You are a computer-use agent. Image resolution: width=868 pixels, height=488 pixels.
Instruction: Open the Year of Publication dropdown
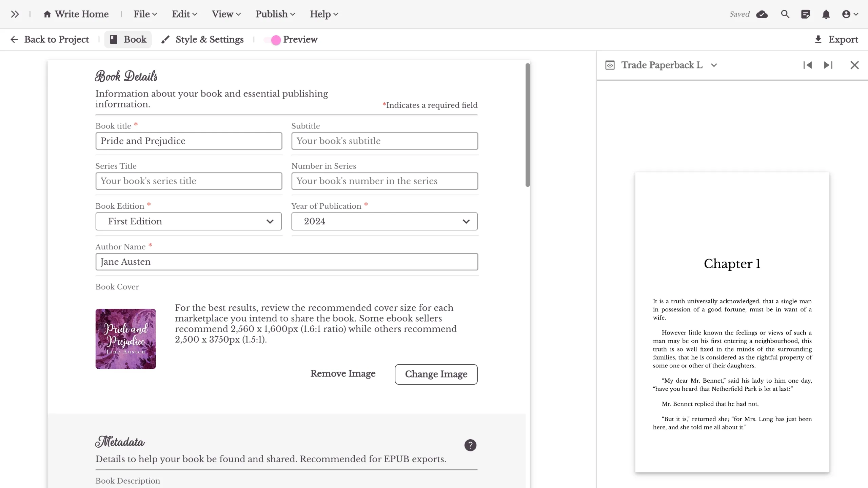(384, 221)
